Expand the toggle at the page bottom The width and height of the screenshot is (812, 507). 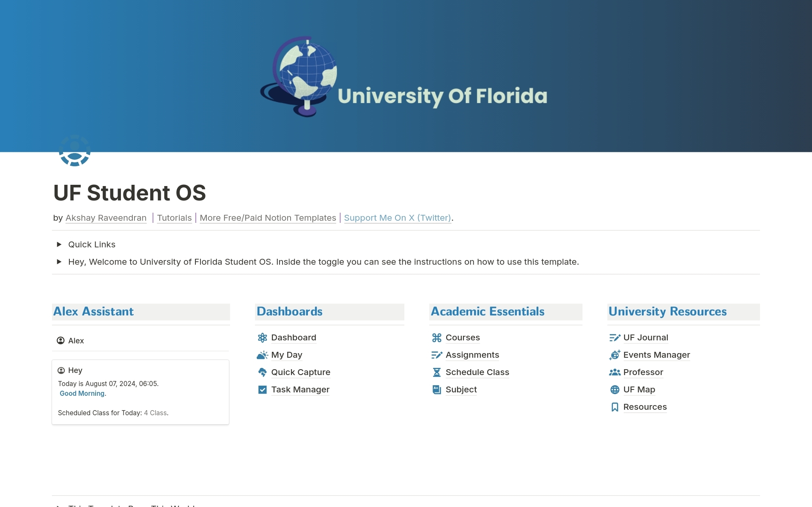click(59, 504)
